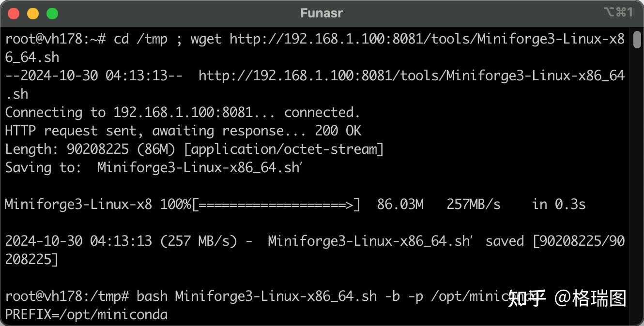Image resolution: width=644 pixels, height=326 pixels.
Task: Click the PREFIX=/opt/miniconda output line
Action: (x=86, y=315)
